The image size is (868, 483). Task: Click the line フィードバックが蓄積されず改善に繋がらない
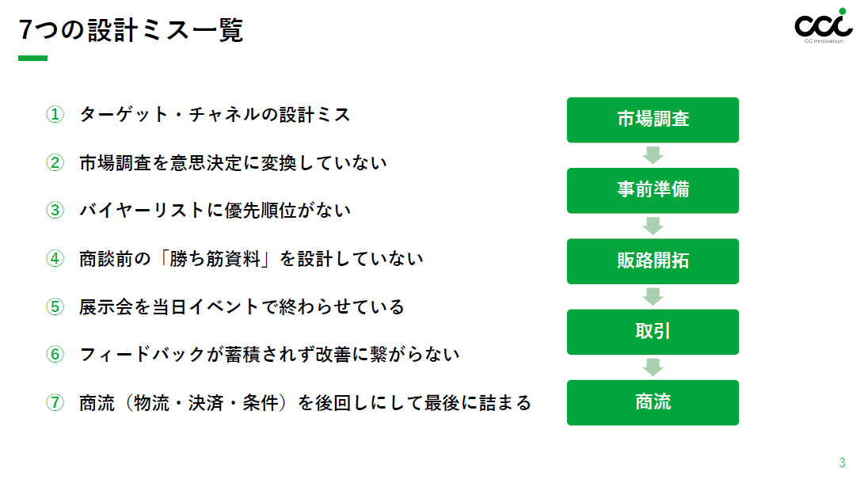pyautogui.click(x=269, y=355)
